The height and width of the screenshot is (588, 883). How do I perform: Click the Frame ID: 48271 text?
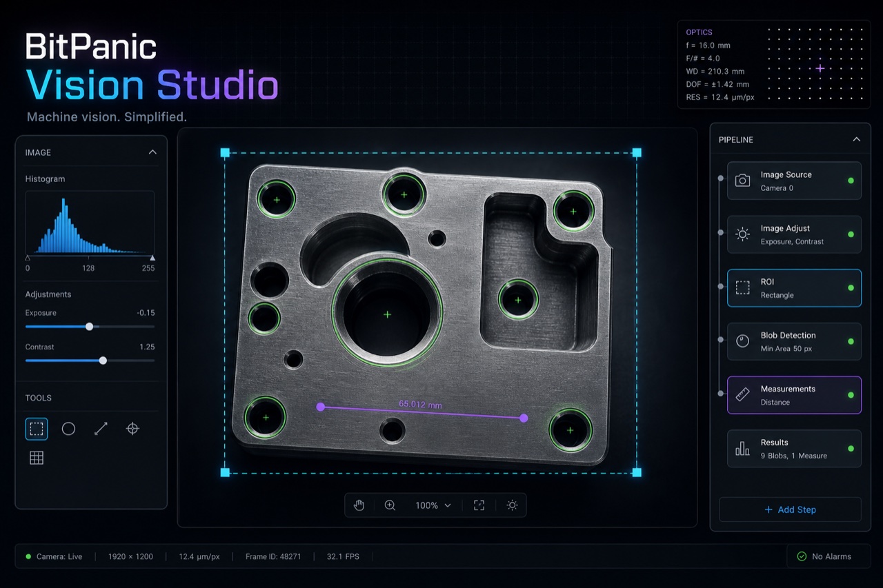point(273,556)
